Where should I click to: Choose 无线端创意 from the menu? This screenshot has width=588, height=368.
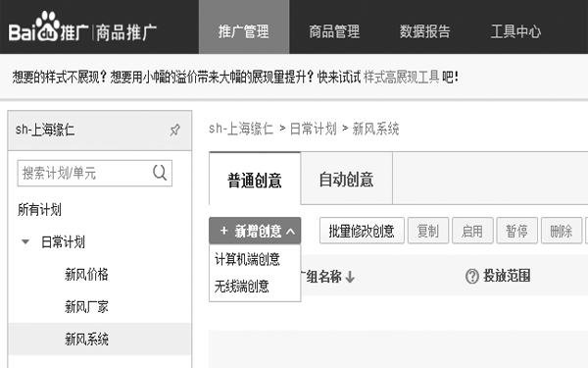(241, 287)
